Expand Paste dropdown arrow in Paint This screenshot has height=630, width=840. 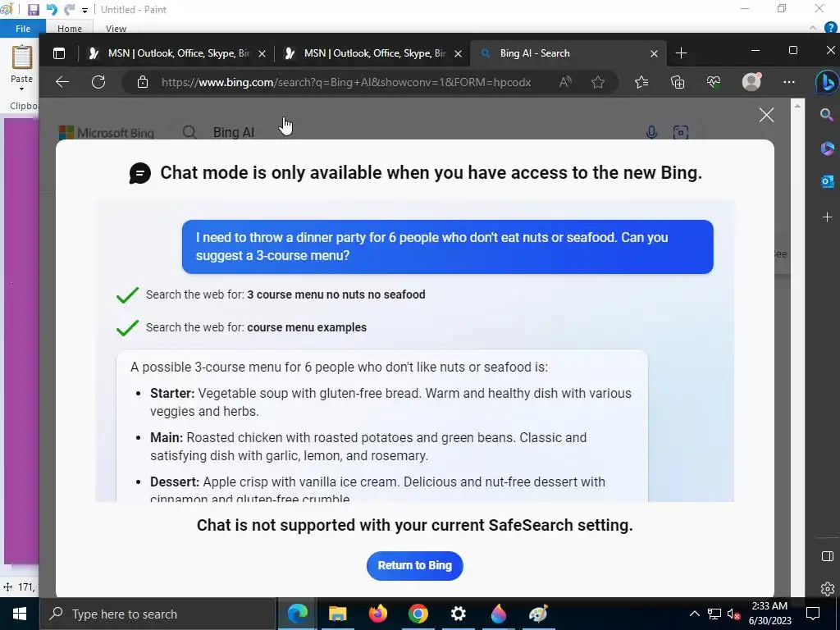click(21, 89)
